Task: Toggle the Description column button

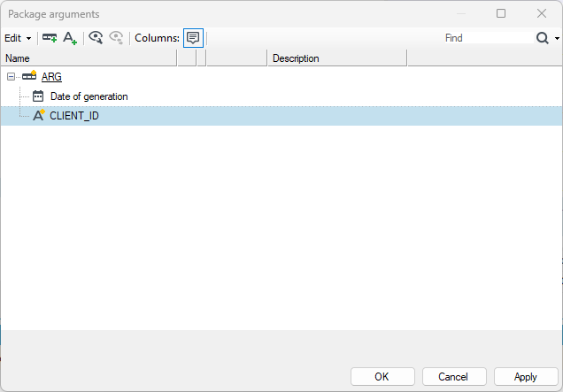Action: click(x=193, y=38)
